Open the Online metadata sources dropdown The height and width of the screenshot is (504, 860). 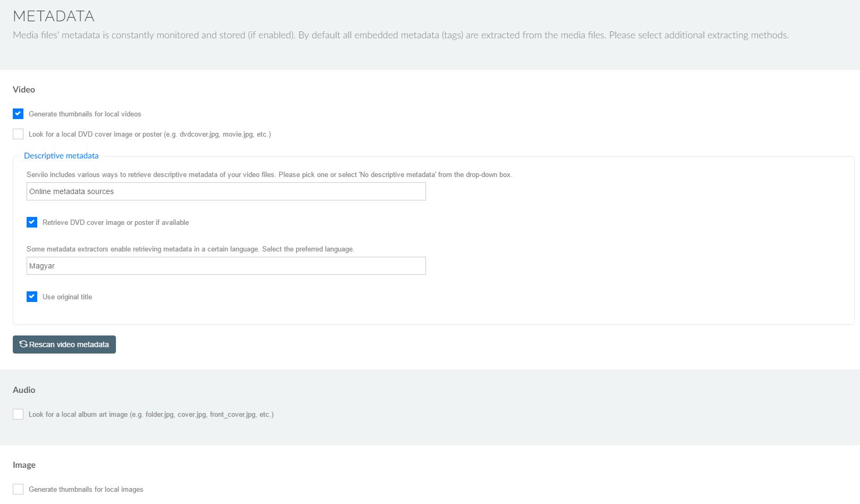(226, 191)
